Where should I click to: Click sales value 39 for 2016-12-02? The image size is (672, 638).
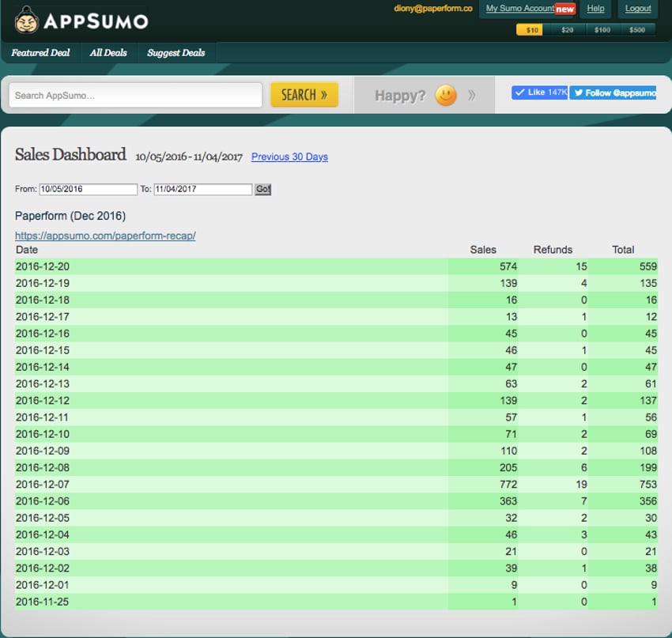click(x=512, y=568)
